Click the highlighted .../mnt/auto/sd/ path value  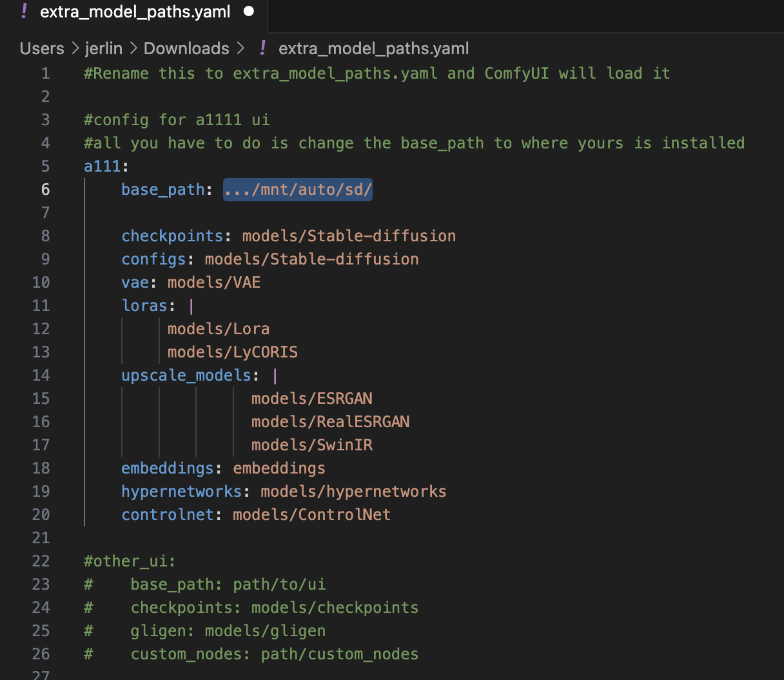298,190
